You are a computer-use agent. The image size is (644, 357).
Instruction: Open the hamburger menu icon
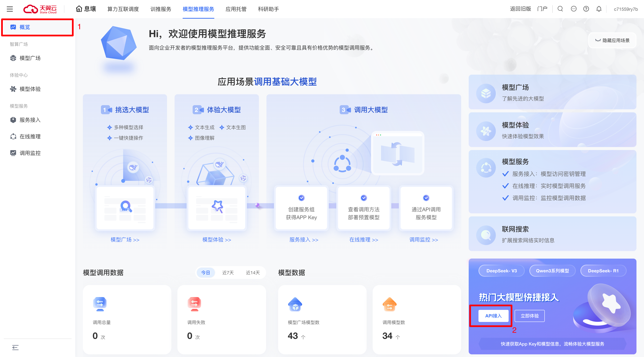(x=10, y=9)
